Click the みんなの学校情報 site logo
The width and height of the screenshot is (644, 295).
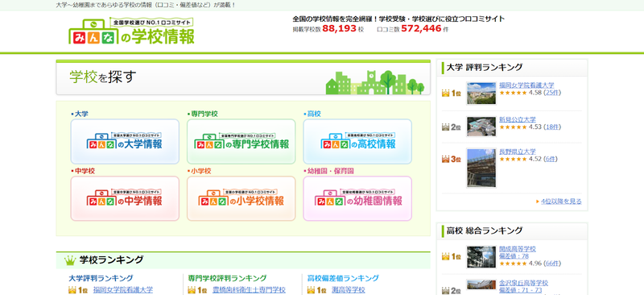click(131, 31)
